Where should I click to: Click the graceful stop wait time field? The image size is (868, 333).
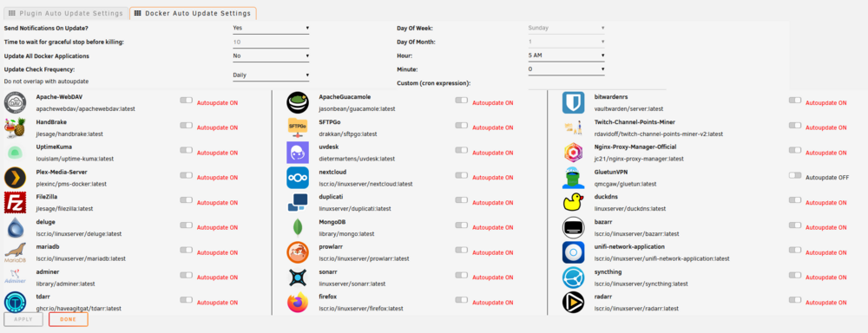pyautogui.click(x=271, y=42)
